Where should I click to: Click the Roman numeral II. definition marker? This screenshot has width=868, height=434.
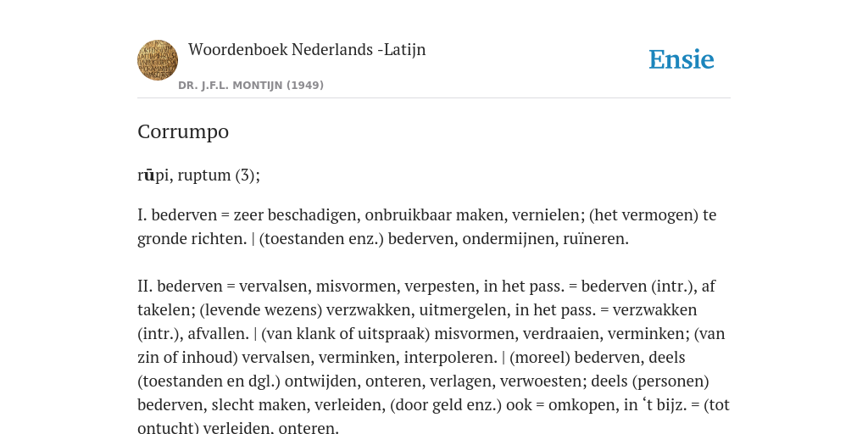click(144, 287)
